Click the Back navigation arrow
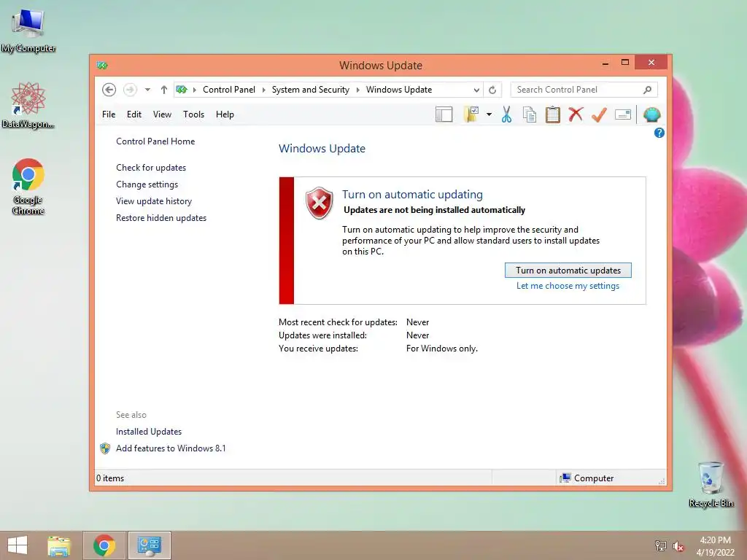Viewport: 747px width, 560px height. [x=109, y=90]
